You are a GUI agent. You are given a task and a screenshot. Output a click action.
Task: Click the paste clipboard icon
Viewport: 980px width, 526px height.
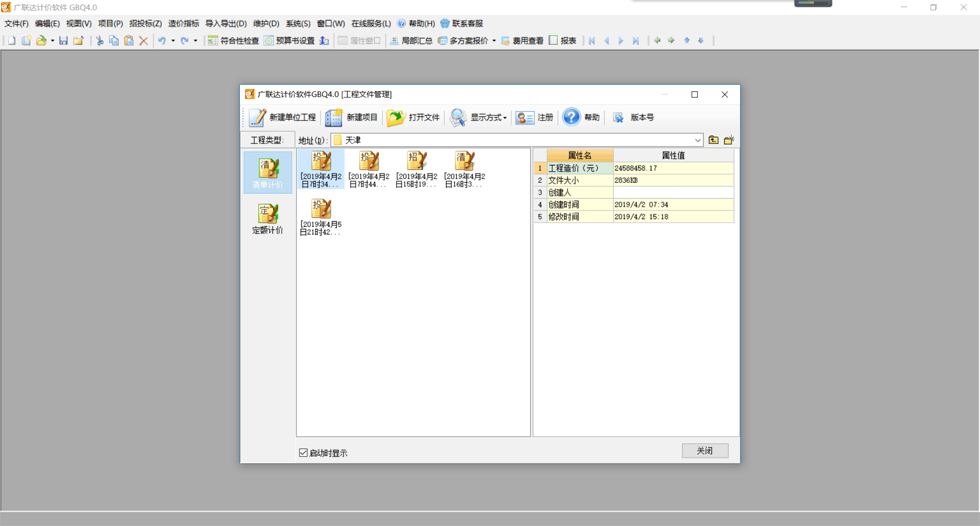click(129, 40)
